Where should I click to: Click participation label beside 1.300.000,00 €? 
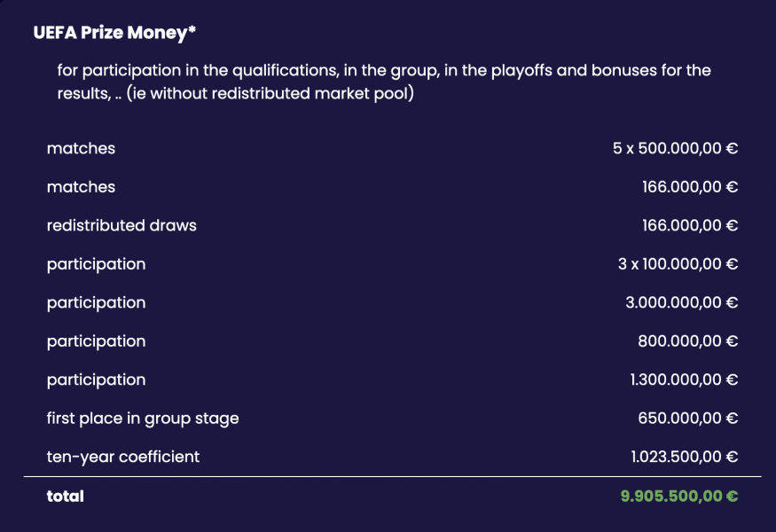[96, 380]
